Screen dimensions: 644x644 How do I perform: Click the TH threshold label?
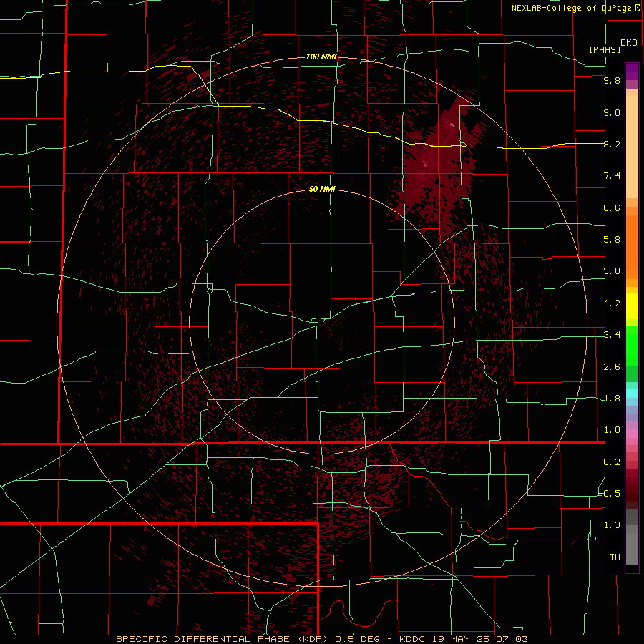pyautogui.click(x=615, y=557)
